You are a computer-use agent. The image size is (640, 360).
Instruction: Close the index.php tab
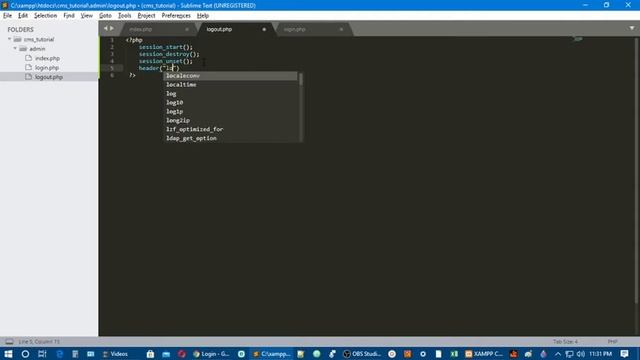point(187,29)
